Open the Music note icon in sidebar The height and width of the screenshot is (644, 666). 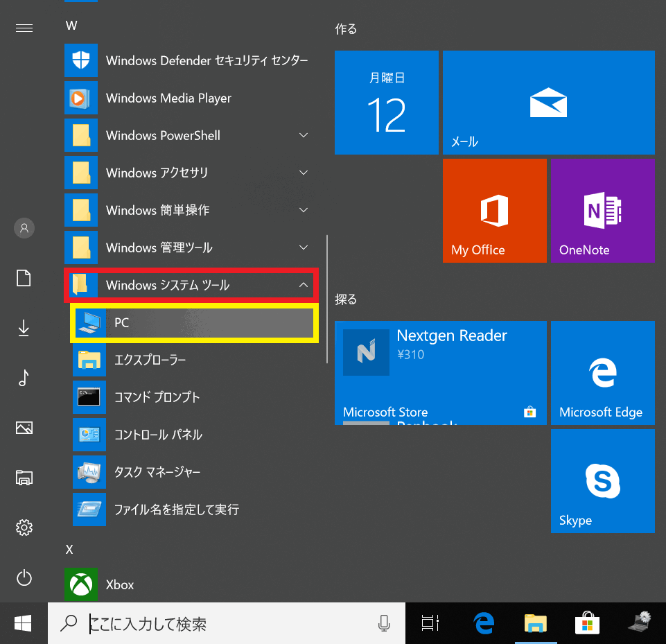point(24,378)
